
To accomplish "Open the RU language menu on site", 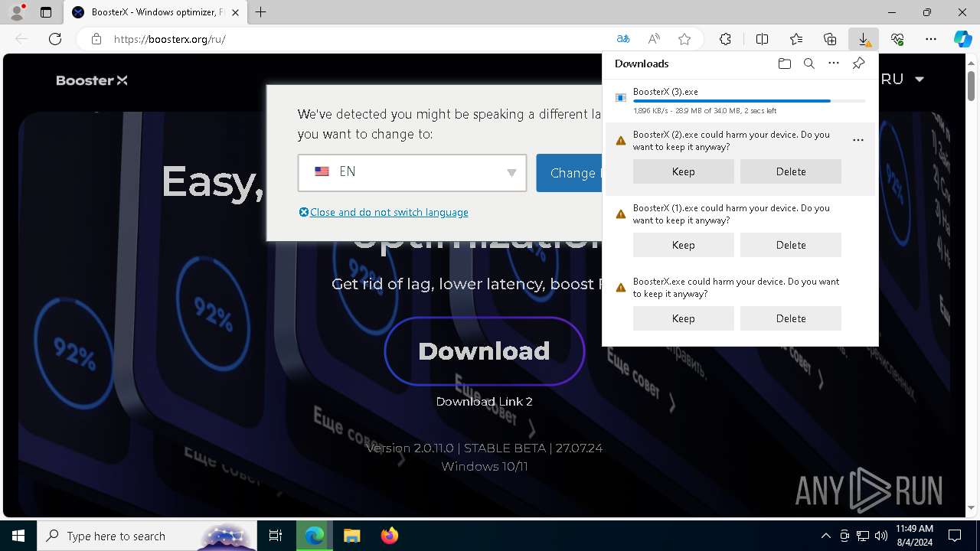I will point(903,79).
